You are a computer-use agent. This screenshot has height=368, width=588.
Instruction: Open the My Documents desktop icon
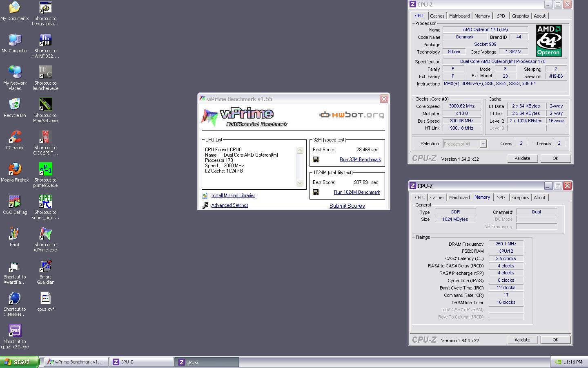tap(15, 11)
